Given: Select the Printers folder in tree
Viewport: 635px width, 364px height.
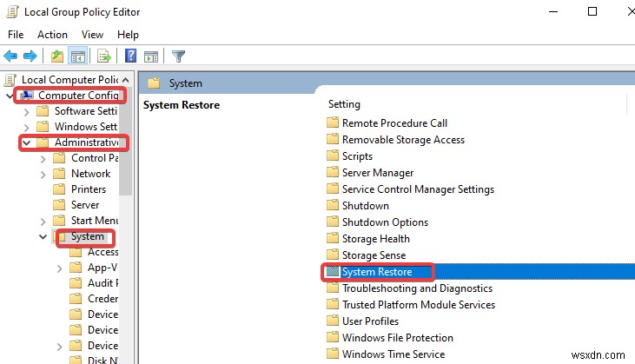Looking at the screenshot, I should pos(89,189).
